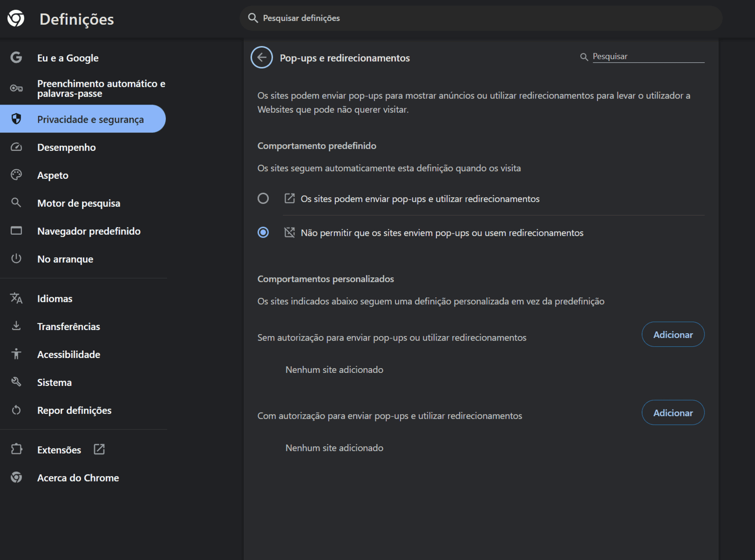The width and height of the screenshot is (755, 560).
Task: Click the Eu e a Google profile icon
Action: [17, 57]
